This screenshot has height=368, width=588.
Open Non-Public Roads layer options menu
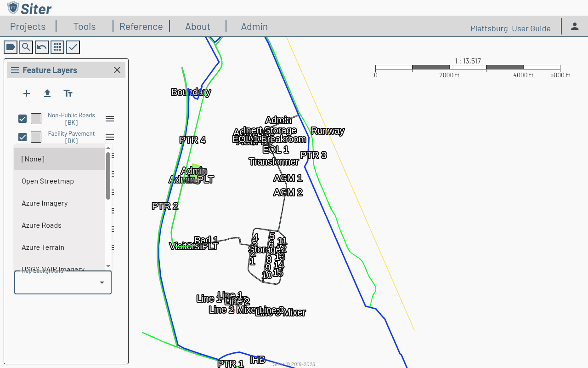pos(110,119)
